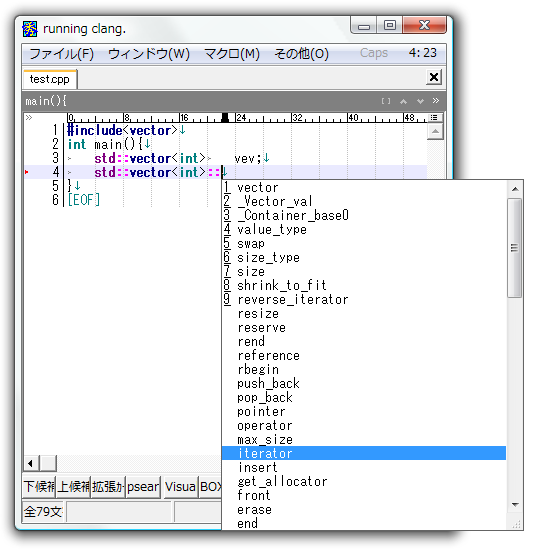Expand outline bar with double chevron on right
This screenshot has height=553, width=538.
[436, 101]
